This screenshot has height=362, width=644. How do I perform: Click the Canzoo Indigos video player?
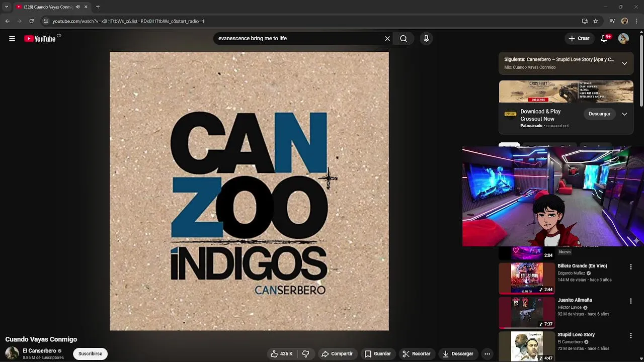[x=249, y=191]
